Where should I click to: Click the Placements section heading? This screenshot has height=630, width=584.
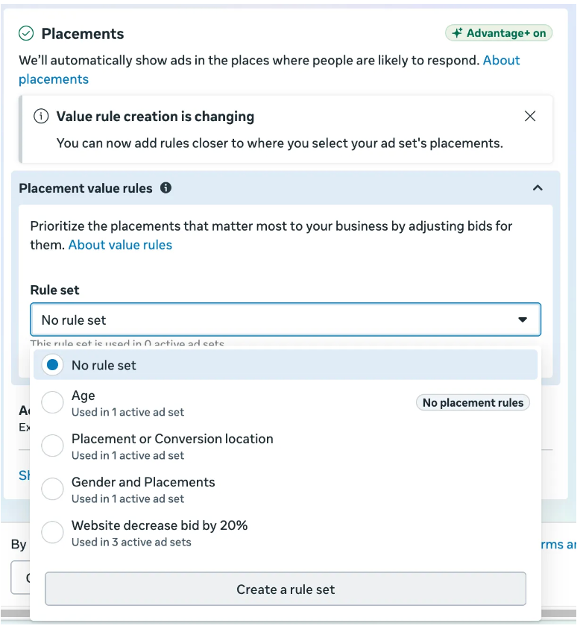pos(83,34)
